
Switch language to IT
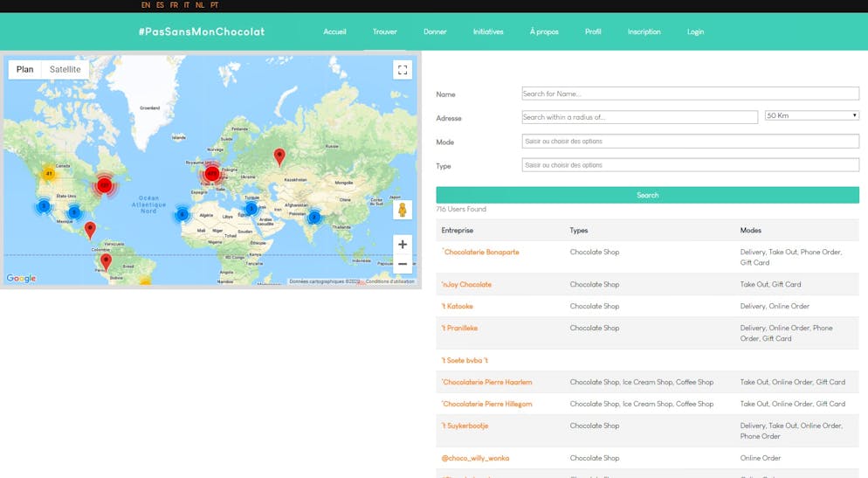point(187,5)
